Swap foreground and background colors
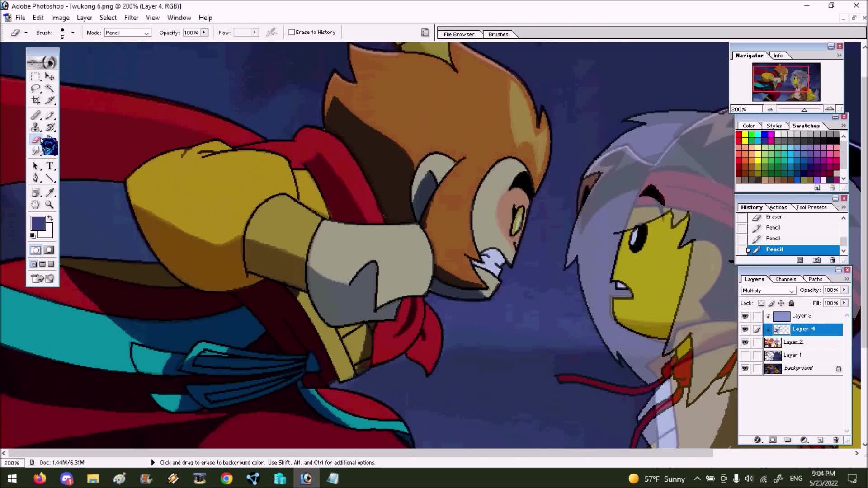868x488 pixels. tap(50, 218)
